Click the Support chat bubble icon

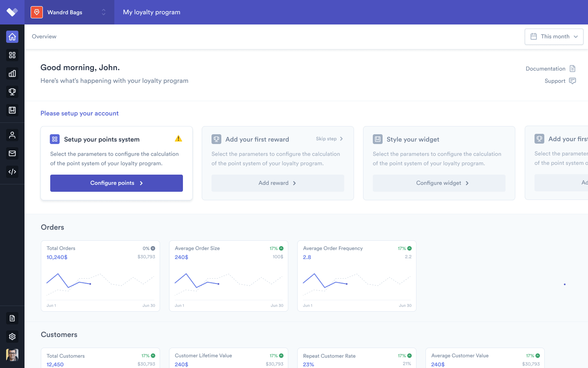[572, 81]
